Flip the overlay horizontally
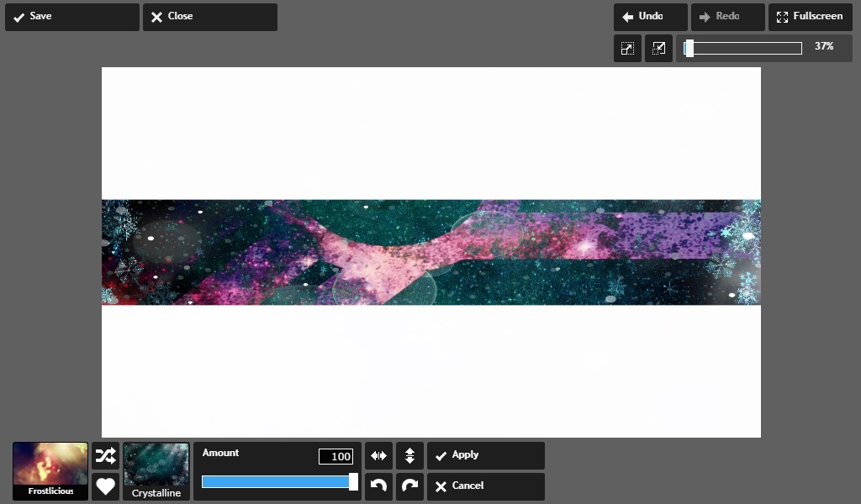 [379, 456]
